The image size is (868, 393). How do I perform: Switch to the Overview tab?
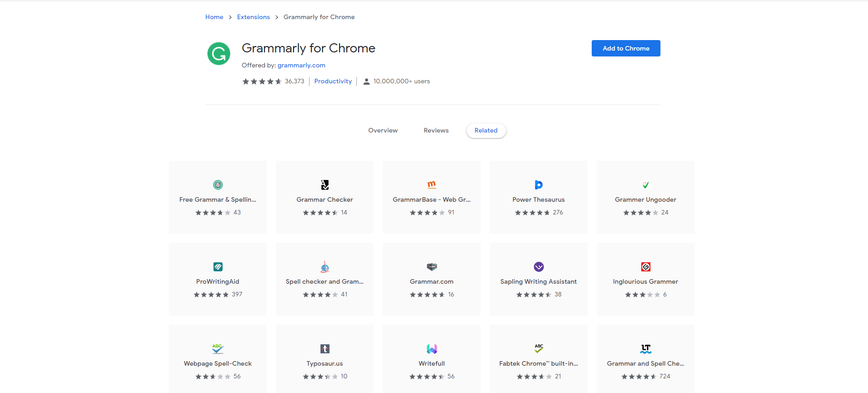(x=383, y=130)
